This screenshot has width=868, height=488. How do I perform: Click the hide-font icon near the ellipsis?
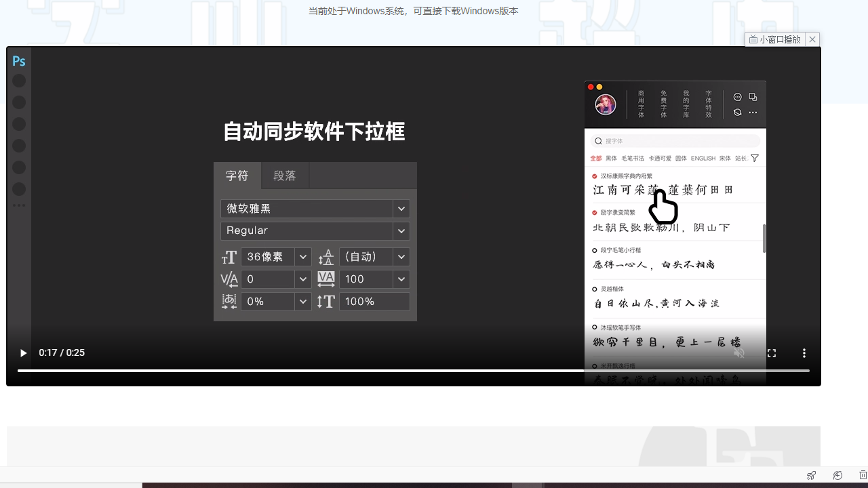click(x=737, y=112)
